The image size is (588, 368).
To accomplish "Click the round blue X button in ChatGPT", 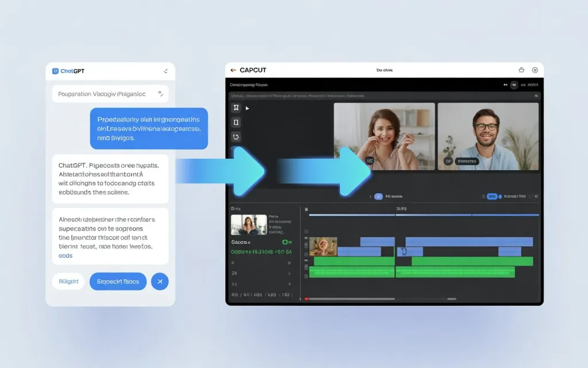I will coord(160,281).
